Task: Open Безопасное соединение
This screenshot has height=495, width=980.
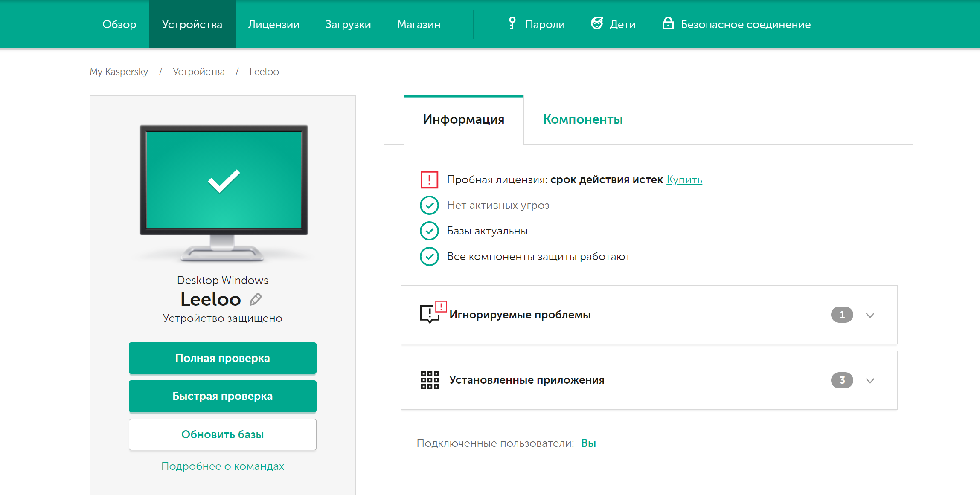Action: click(x=736, y=24)
